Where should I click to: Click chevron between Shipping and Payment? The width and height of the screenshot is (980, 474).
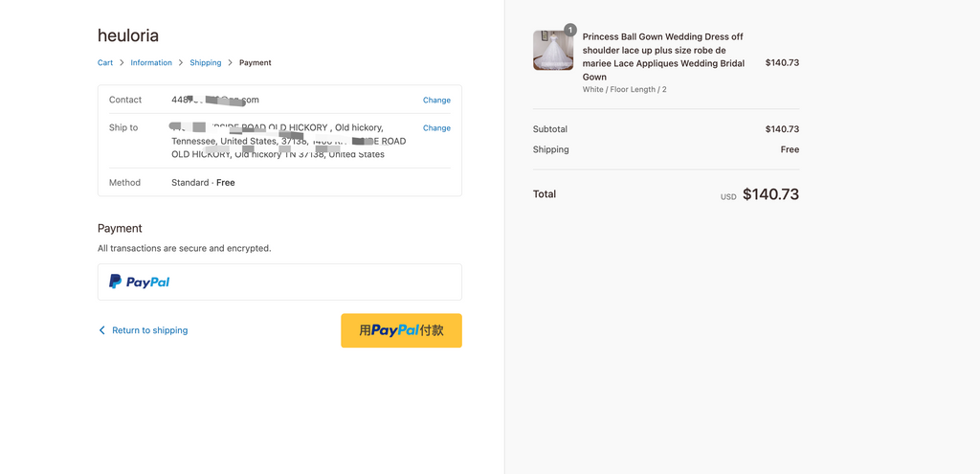pos(231,63)
